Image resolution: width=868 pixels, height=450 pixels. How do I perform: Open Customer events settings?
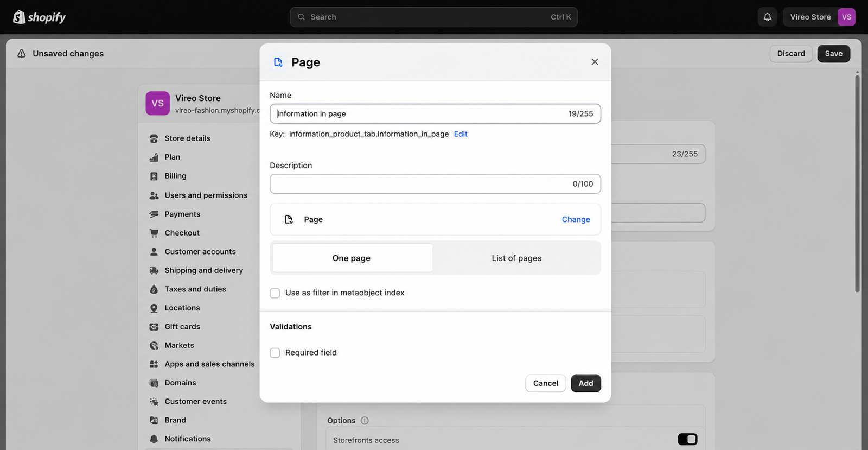[x=195, y=402]
